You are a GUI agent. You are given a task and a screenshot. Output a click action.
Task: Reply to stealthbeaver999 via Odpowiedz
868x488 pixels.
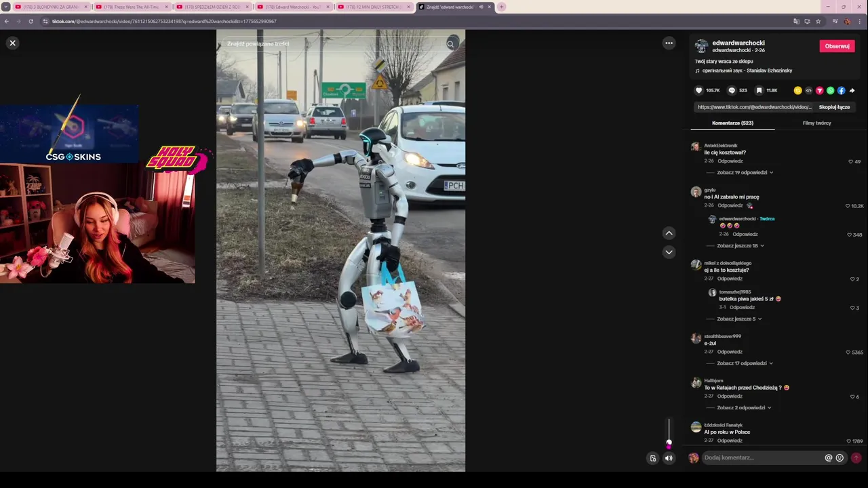click(x=730, y=352)
